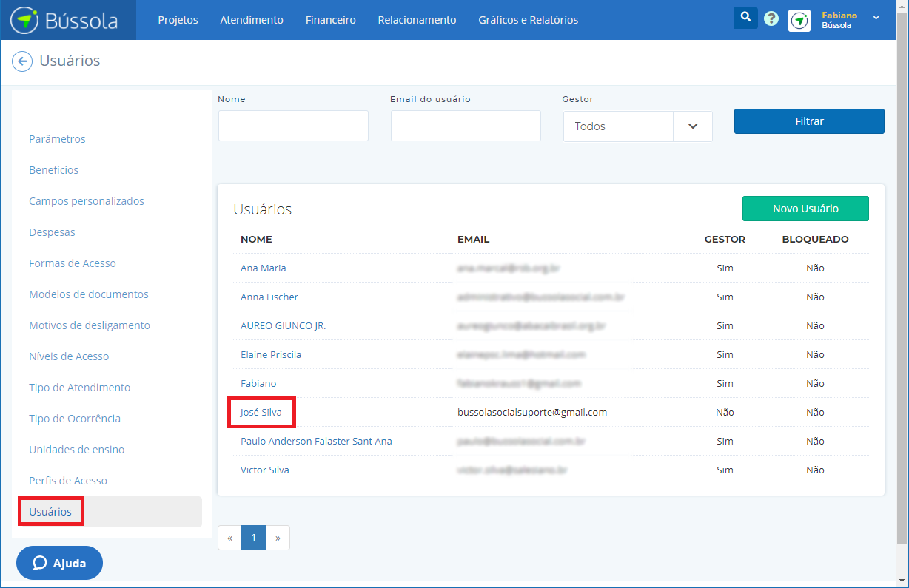909x588 pixels.
Task: Open user Ana Maria
Action: click(x=263, y=268)
